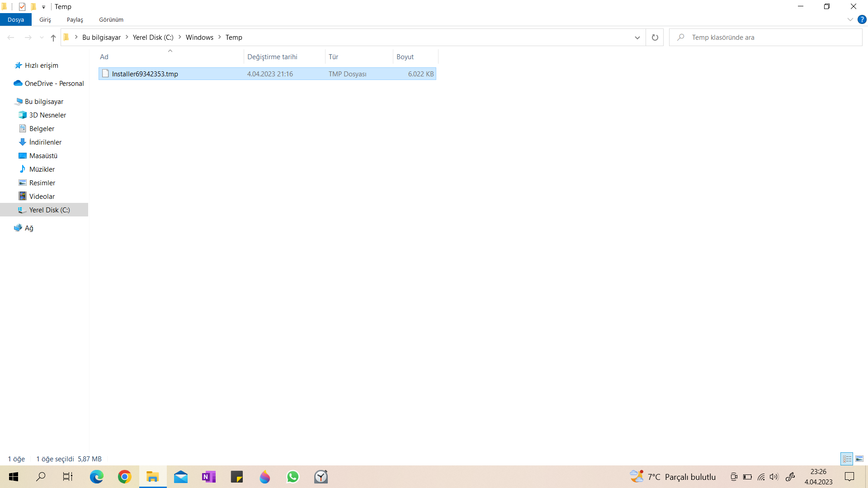Open the Görünüm ribbon tab
This screenshot has width=868, height=488.
(x=111, y=19)
